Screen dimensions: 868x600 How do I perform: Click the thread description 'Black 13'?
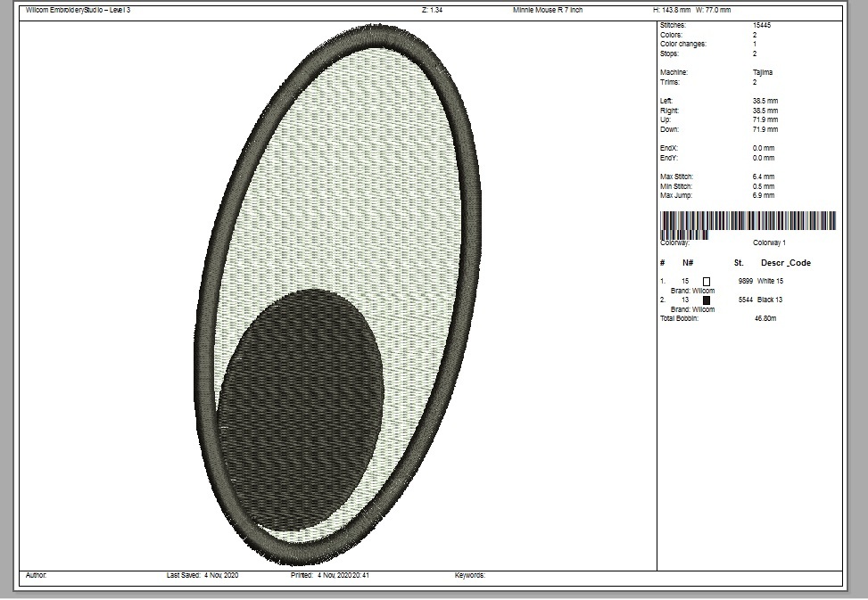point(770,300)
